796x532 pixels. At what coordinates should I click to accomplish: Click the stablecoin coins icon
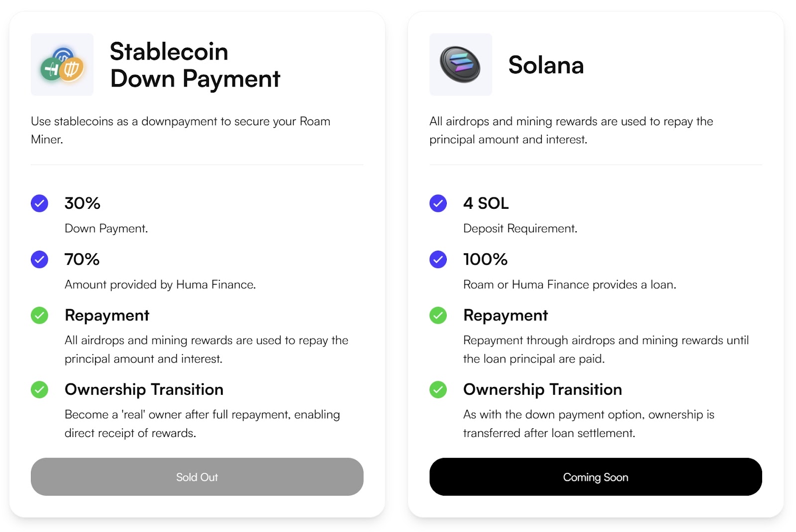[x=62, y=65]
